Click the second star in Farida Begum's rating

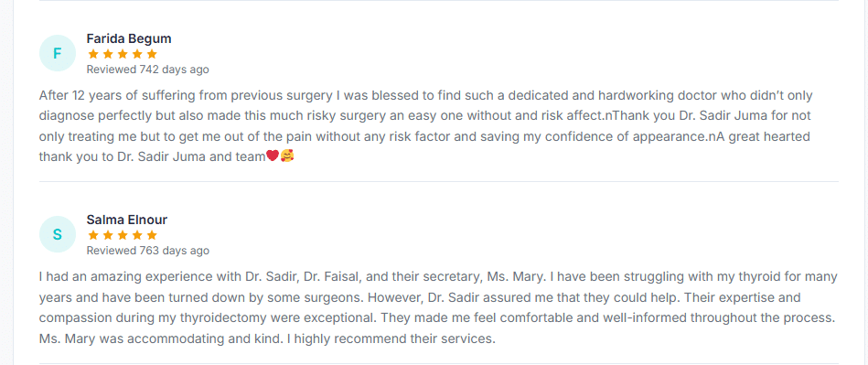(x=108, y=54)
